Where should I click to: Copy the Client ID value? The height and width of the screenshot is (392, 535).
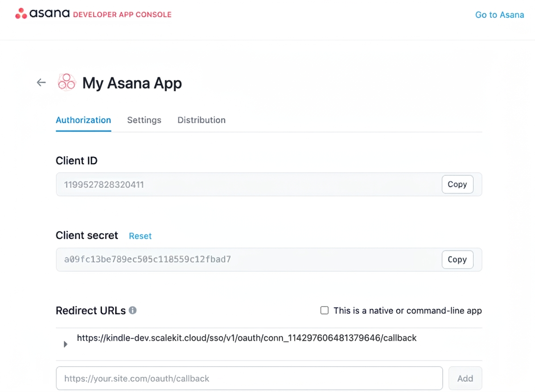coord(457,184)
